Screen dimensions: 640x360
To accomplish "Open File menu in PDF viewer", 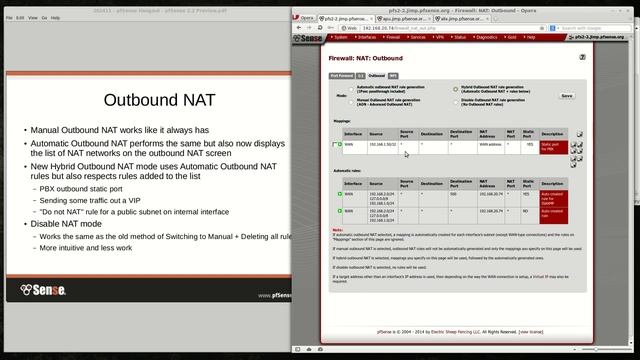I will pos(9,18).
